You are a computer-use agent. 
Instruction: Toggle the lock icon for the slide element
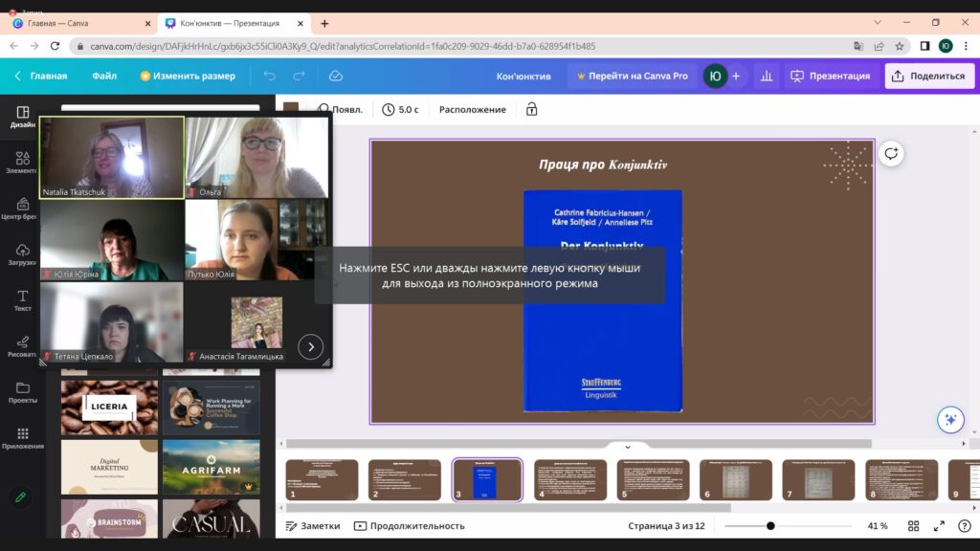click(x=531, y=109)
